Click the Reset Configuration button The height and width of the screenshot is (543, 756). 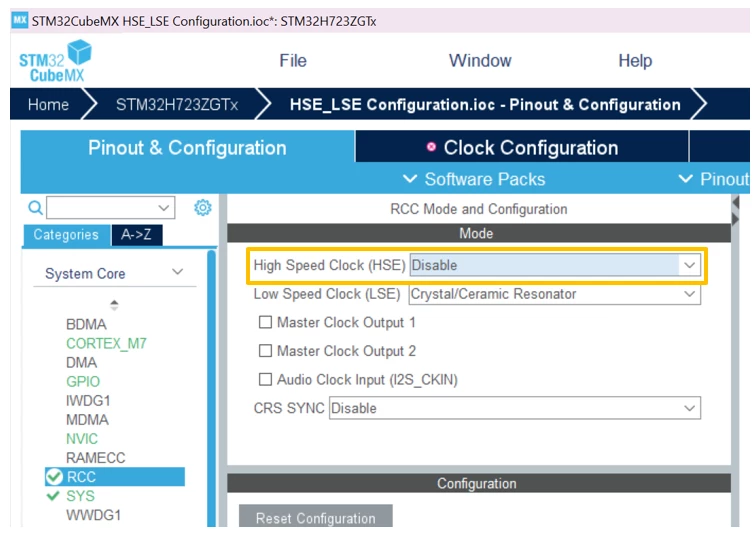pos(316,517)
